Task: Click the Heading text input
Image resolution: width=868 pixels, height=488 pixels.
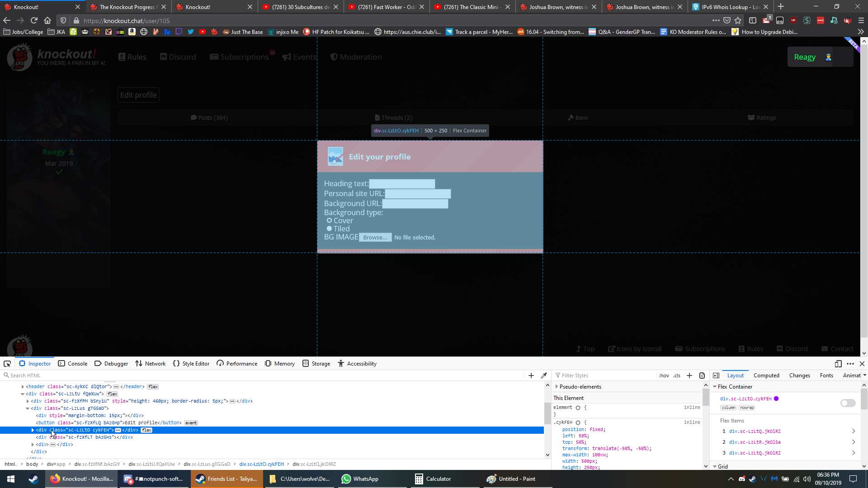Action: 402,184
